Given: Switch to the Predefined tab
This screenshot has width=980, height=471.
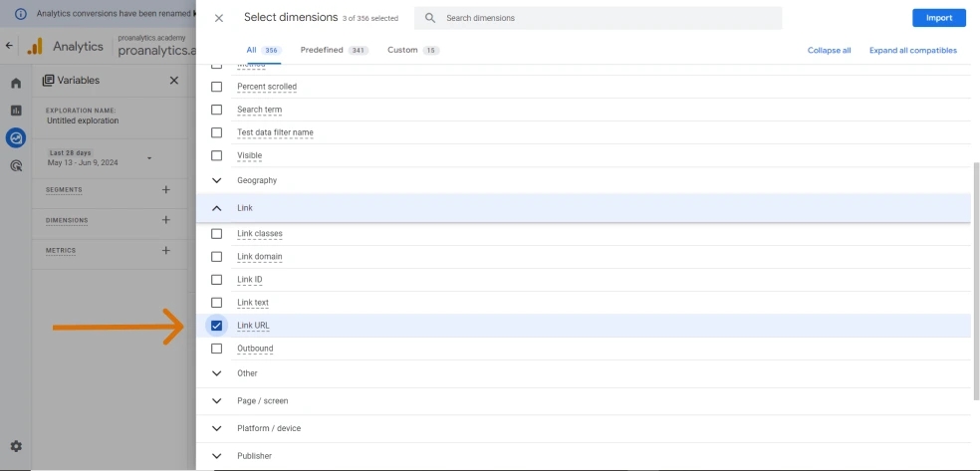Looking at the screenshot, I should (335, 50).
